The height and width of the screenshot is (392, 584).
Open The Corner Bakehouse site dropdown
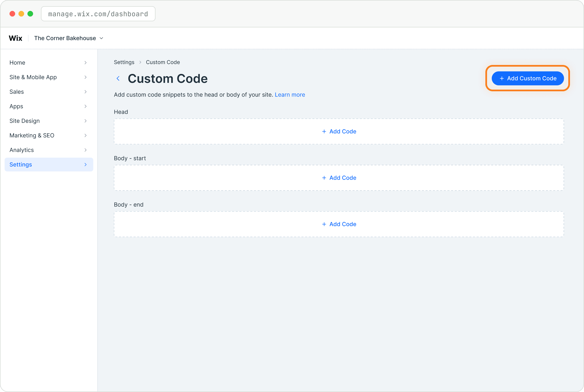69,38
